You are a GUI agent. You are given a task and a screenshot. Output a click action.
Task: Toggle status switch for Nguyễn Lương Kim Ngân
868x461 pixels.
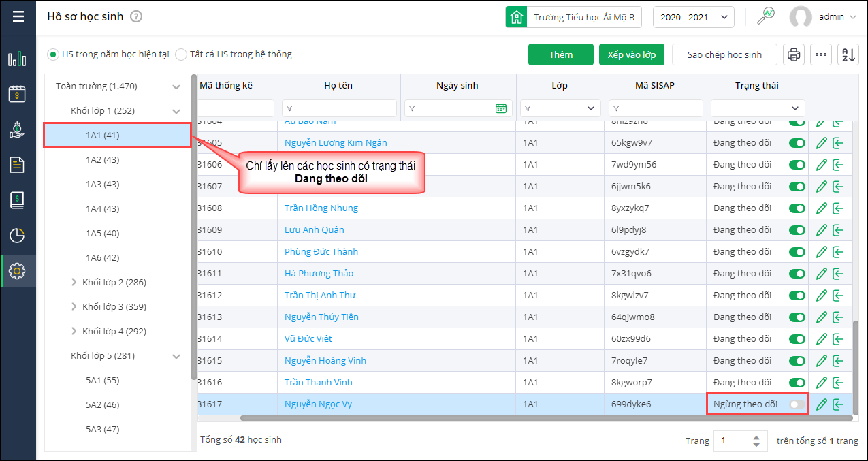tap(797, 142)
